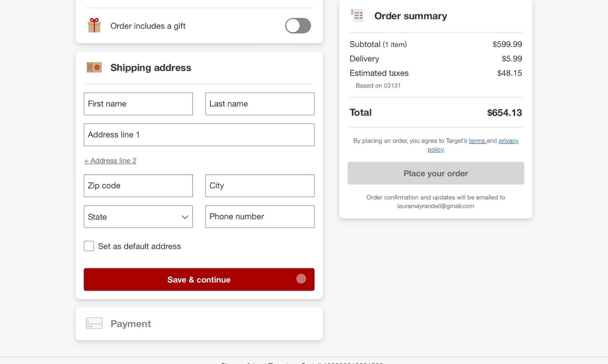Open Target's terms link
The image size is (608, 364).
coord(477,141)
